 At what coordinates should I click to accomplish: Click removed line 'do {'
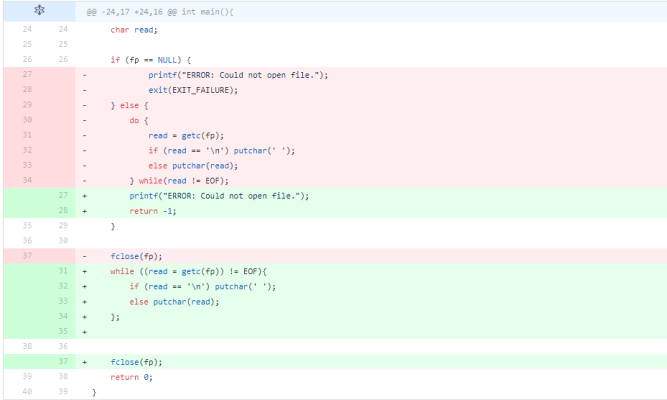pos(139,120)
